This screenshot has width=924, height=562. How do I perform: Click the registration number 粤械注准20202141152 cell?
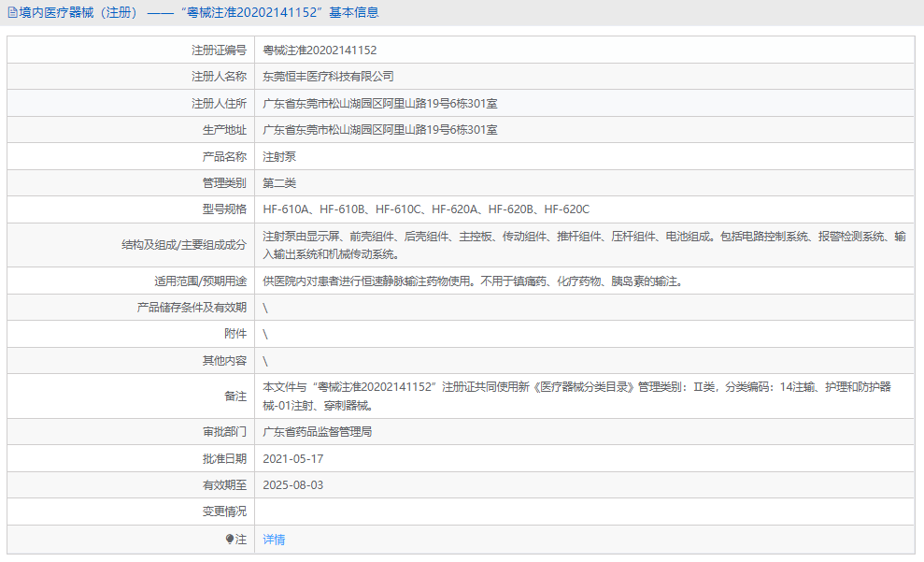tap(321, 50)
